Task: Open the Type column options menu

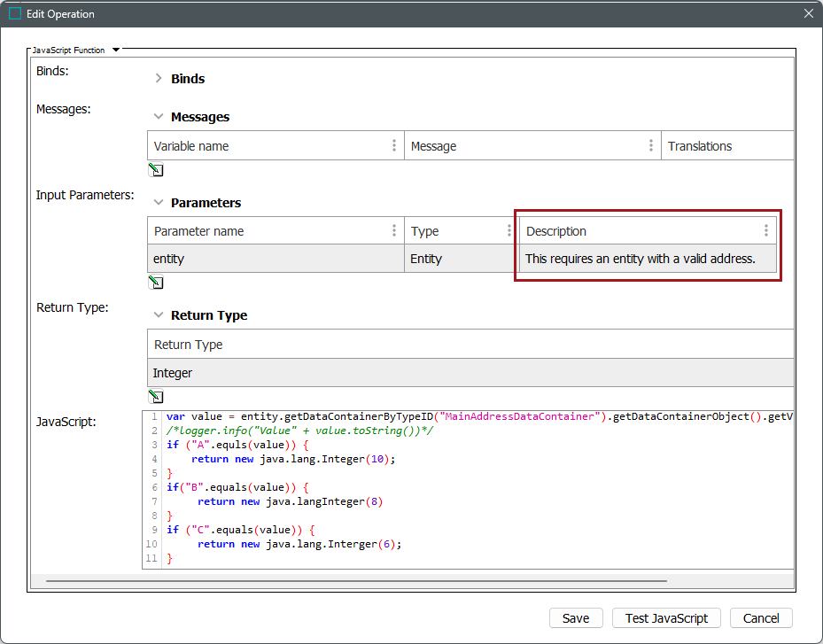Action: (x=509, y=231)
